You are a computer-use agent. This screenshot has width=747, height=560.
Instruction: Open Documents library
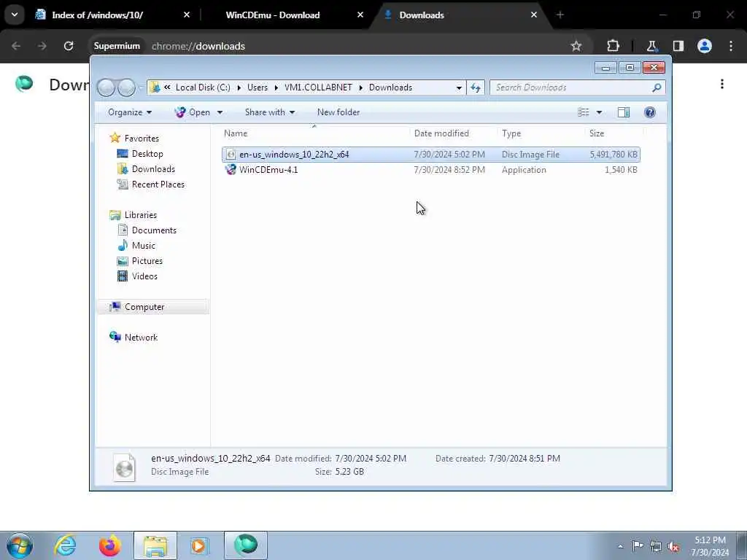(x=154, y=230)
